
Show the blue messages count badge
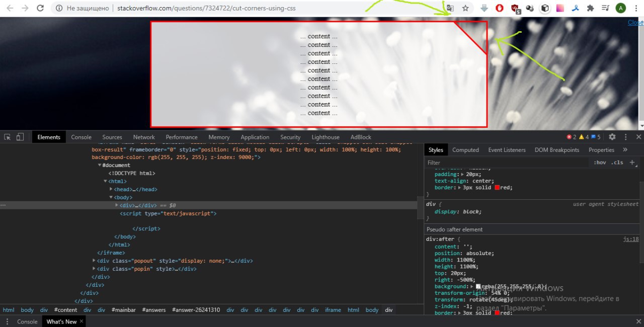pyautogui.click(x=596, y=137)
